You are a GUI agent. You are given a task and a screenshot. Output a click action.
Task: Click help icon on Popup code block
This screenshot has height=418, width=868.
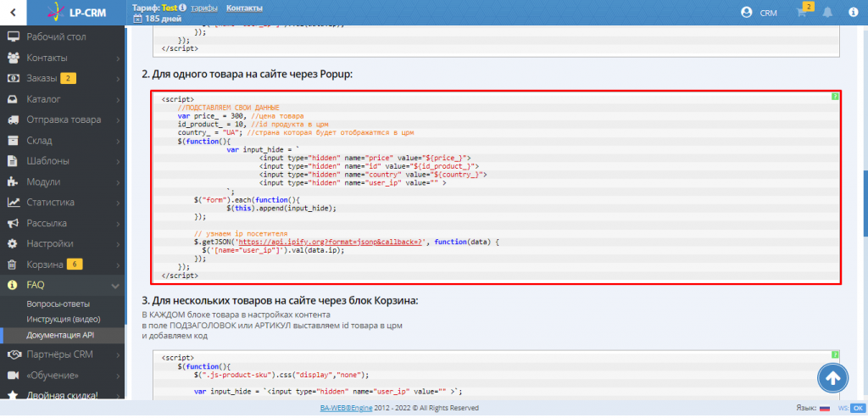pos(835,97)
